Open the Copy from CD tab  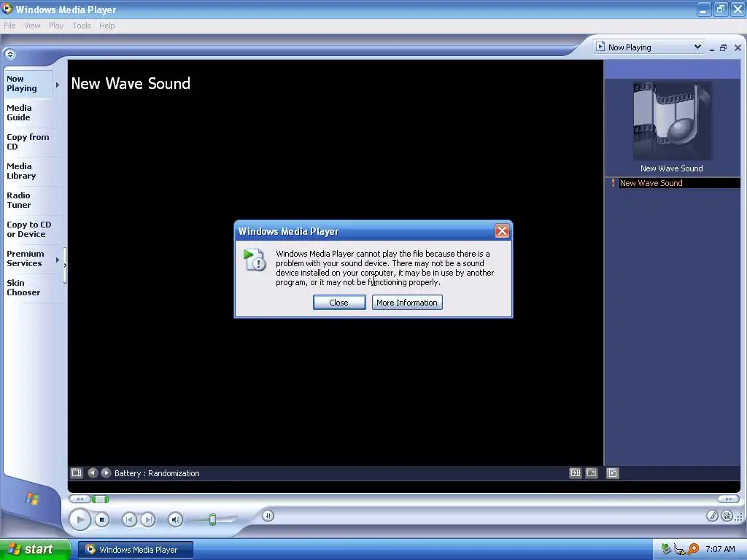31,142
